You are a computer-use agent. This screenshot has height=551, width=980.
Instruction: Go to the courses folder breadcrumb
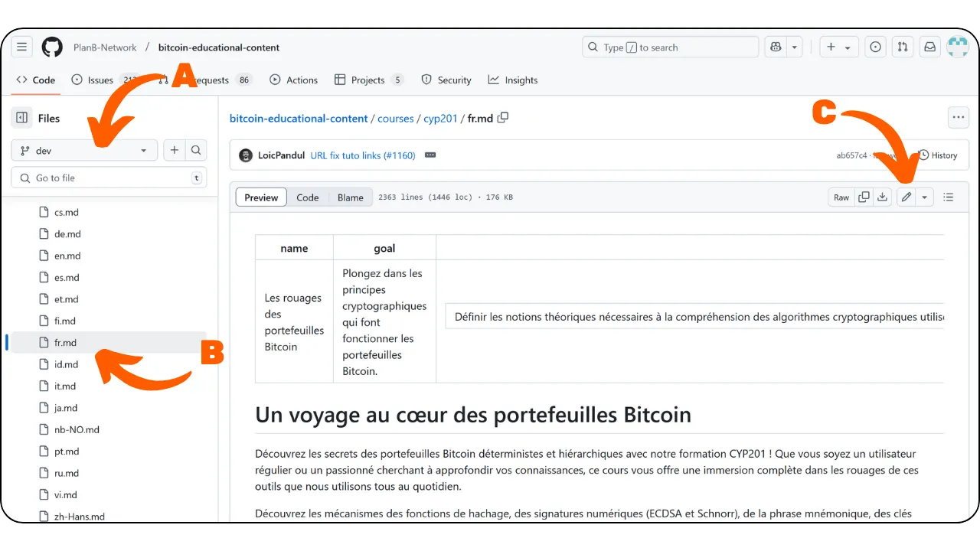click(396, 119)
